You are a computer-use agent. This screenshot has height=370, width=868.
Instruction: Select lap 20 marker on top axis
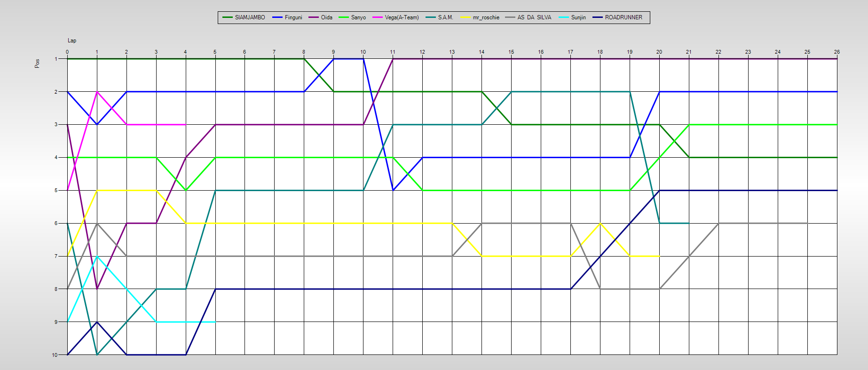click(x=659, y=52)
